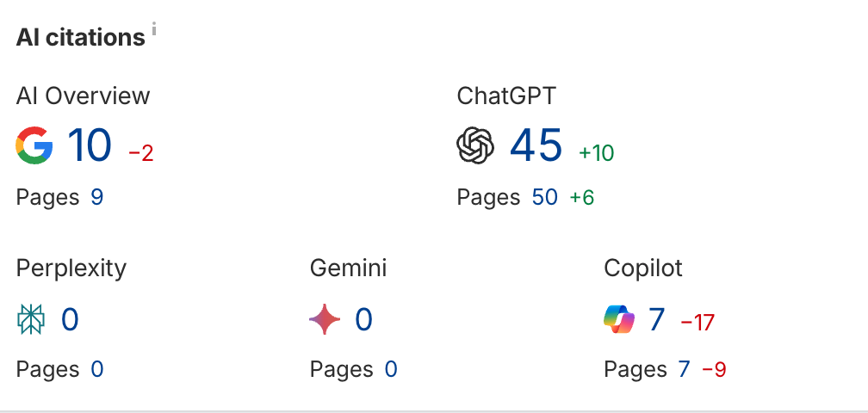Open Perplexity citations count 0
This screenshot has height=413, width=868.
point(70,320)
